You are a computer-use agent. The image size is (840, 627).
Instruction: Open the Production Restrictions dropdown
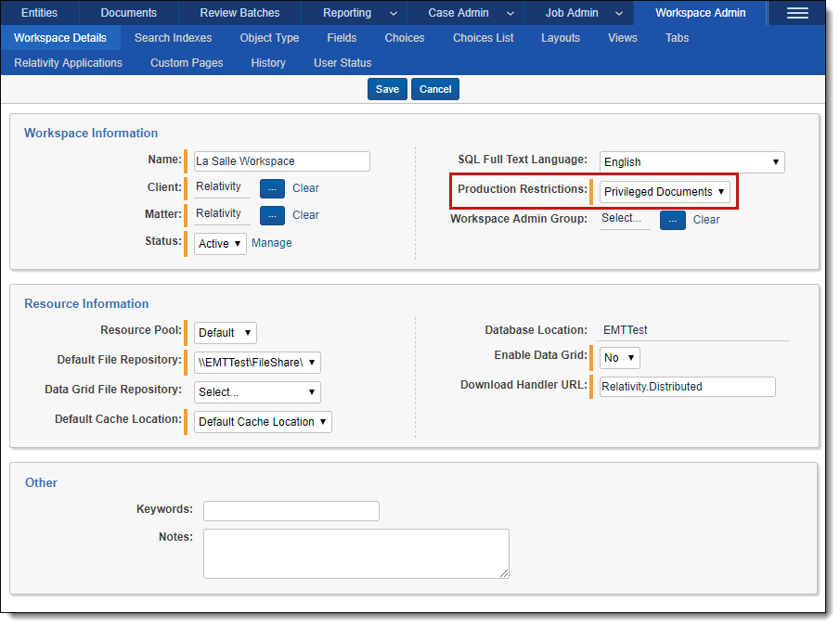[665, 192]
